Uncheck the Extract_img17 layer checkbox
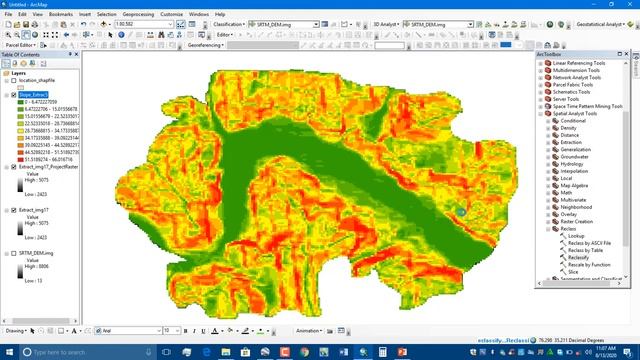 click(x=14, y=210)
